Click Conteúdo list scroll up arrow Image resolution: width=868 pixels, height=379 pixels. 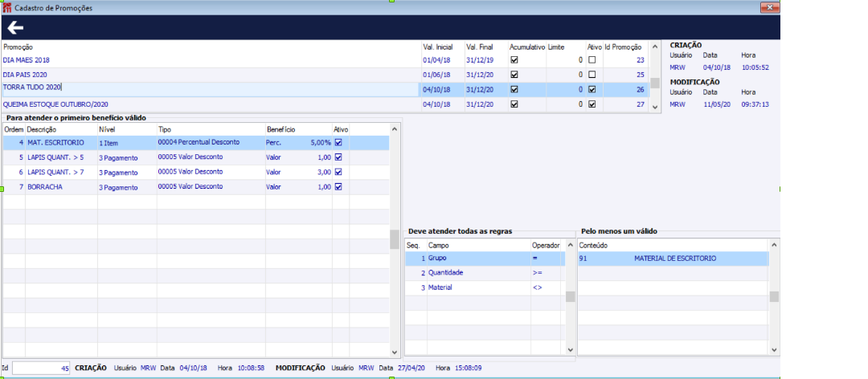(775, 244)
